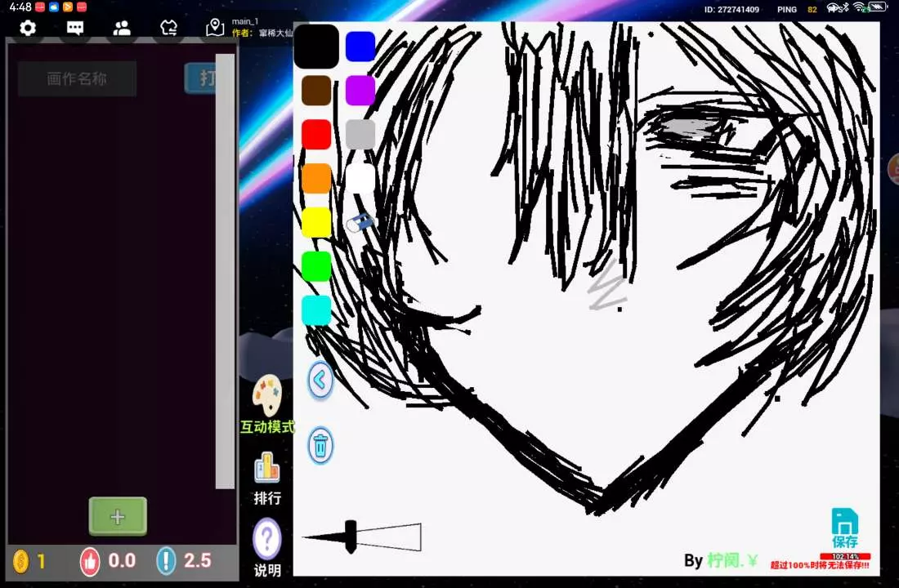The height and width of the screenshot is (588, 899).
Task: Save the drawing with the 保存 icon
Action: pyautogui.click(x=844, y=528)
